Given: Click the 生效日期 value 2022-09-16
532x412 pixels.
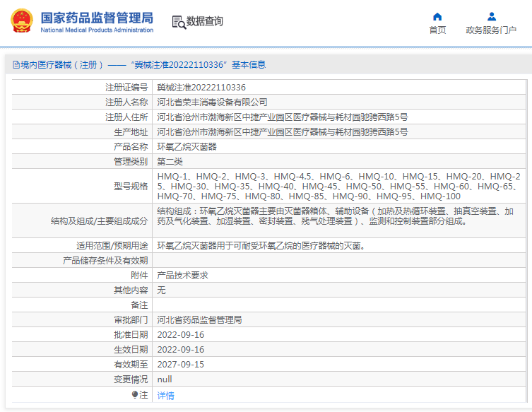Looking at the screenshot, I should click(180, 350).
